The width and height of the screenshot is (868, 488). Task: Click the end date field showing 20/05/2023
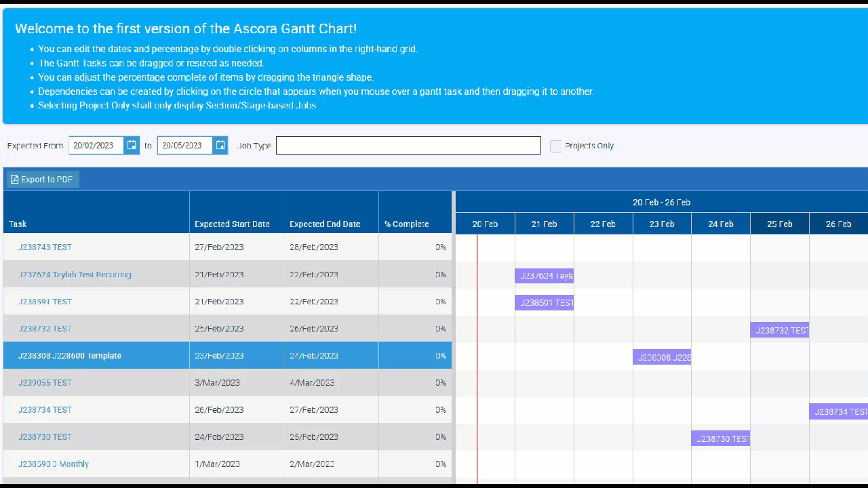tap(184, 146)
